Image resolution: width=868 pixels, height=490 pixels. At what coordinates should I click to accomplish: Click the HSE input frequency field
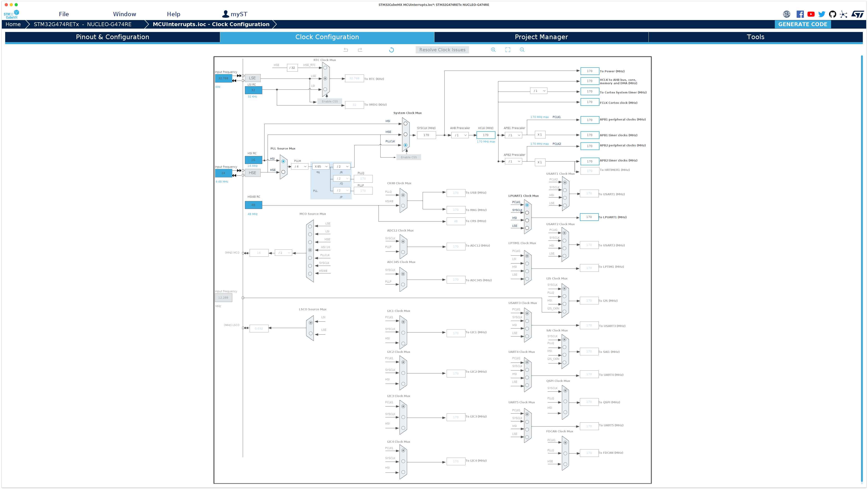click(x=223, y=173)
